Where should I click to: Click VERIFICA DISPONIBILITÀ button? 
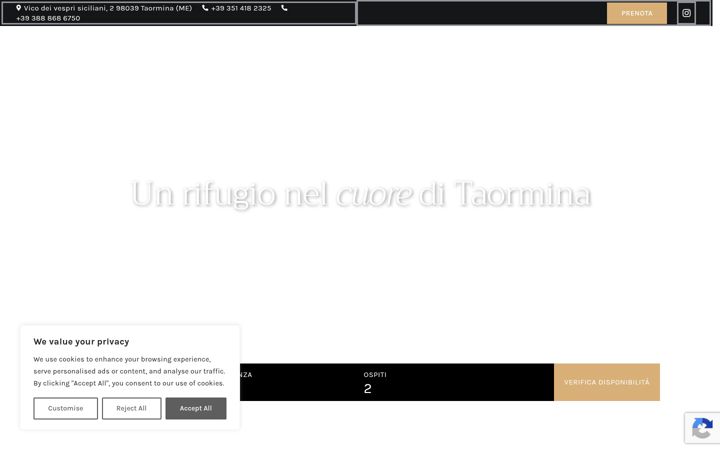607,382
